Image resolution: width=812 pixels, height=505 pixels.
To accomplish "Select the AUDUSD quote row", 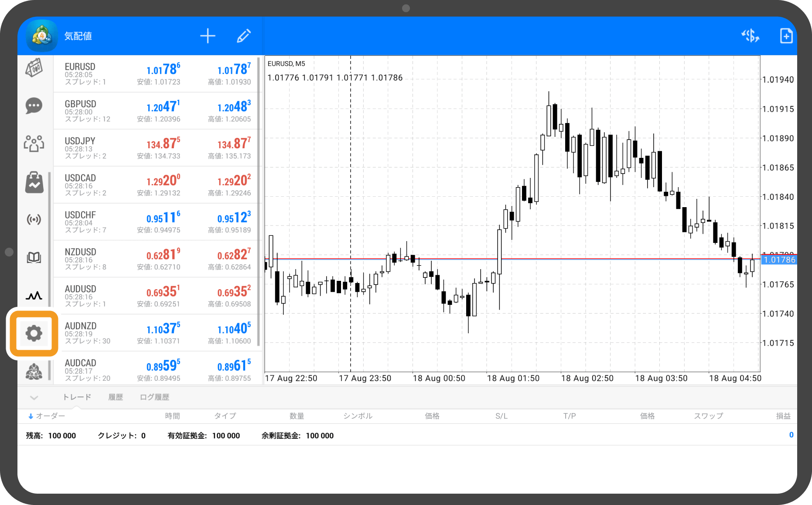I will [x=157, y=296].
